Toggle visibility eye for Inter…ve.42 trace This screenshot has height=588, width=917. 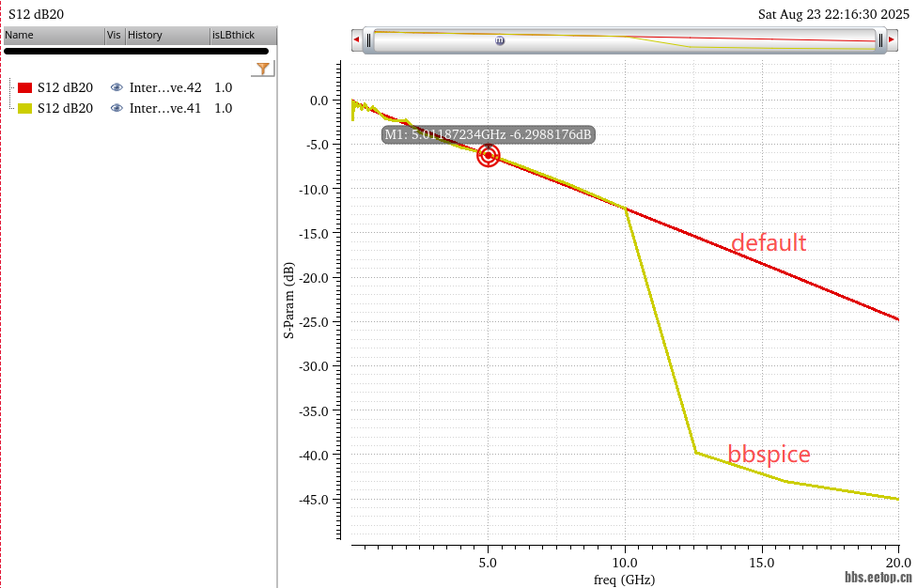117,87
